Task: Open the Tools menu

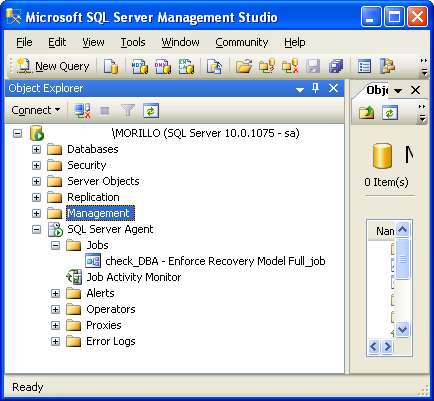Action: point(133,42)
